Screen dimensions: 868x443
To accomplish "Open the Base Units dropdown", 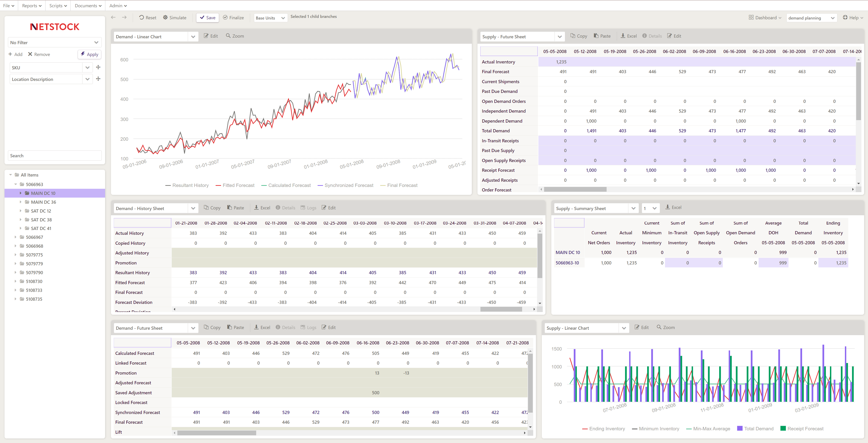I will 271,18.
